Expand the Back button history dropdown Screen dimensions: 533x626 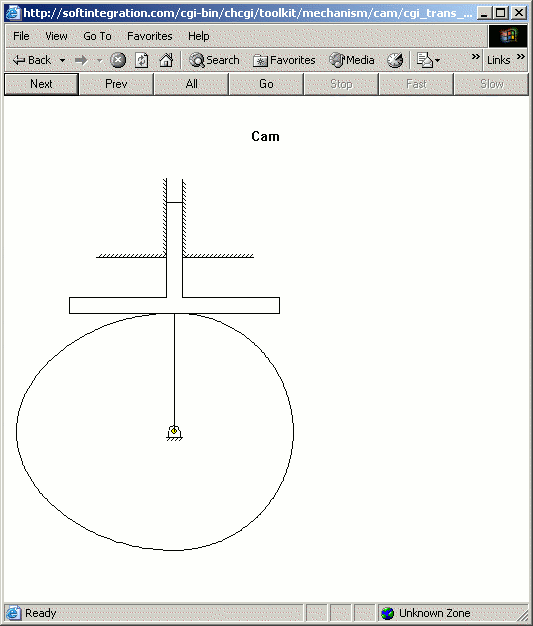click(63, 61)
